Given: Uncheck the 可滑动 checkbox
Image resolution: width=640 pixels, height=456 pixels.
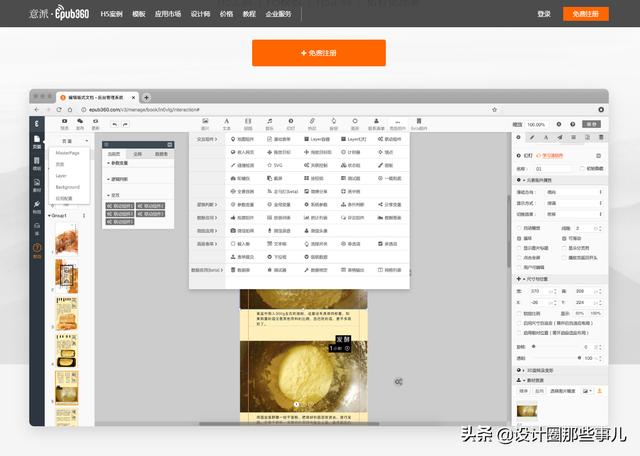Looking at the screenshot, I should (x=564, y=238).
